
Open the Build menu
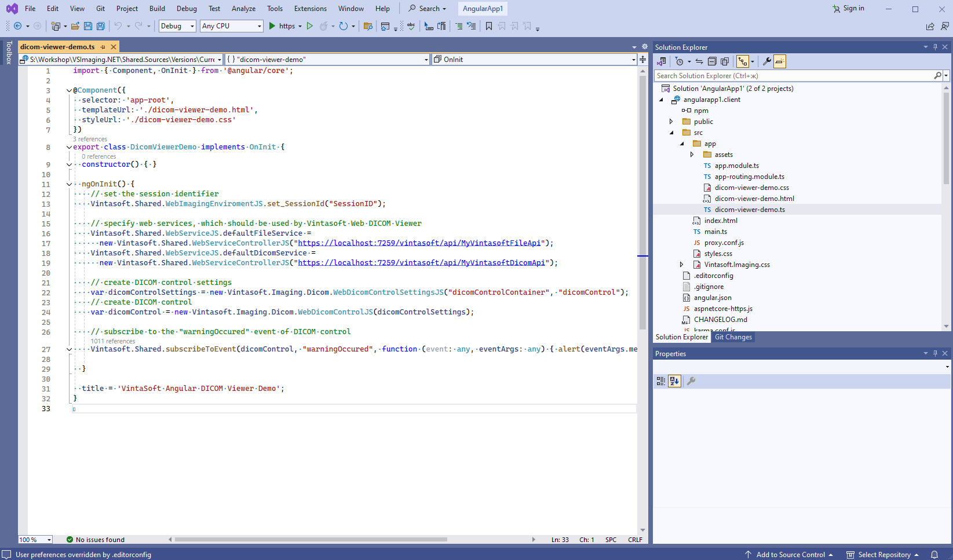click(157, 9)
